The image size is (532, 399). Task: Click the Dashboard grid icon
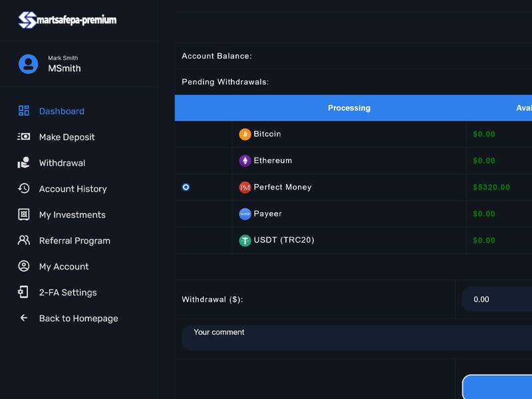pyautogui.click(x=24, y=111)
